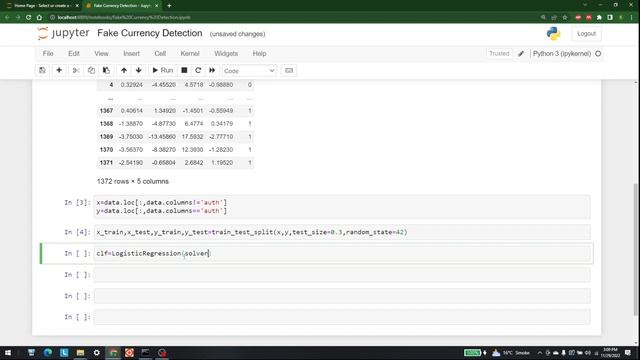Open the Windows Start menu
Viewport: 640px width, 360px height.
point(7,353)
